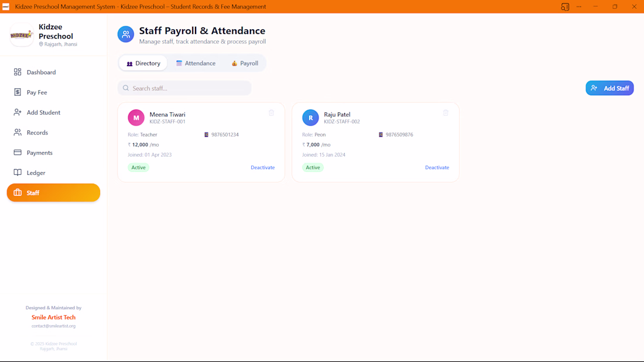Open the title bar three-dots menu
Screen dimensions: 644x362
tap(579, 6)
